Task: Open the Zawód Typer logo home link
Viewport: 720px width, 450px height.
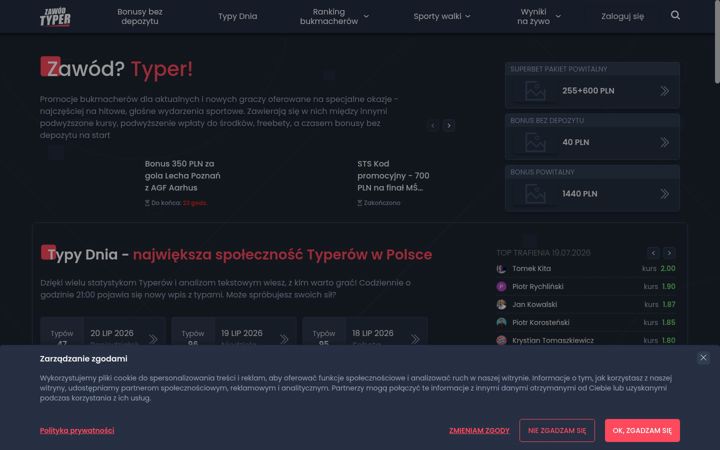Action: point(55,17)
